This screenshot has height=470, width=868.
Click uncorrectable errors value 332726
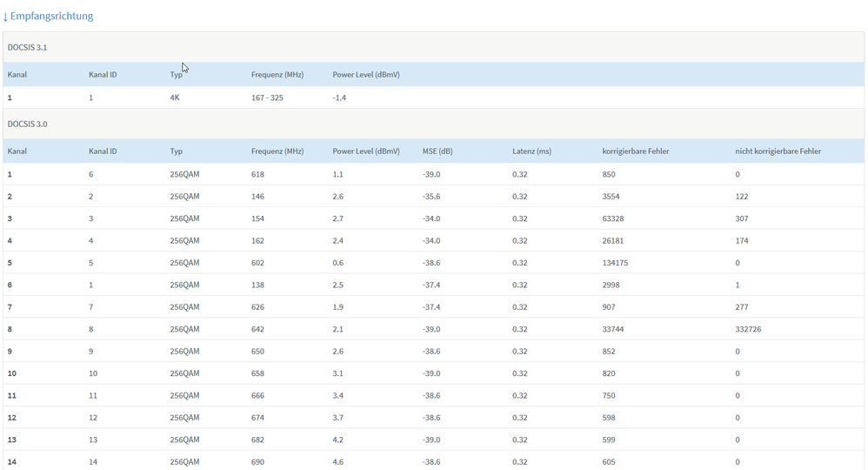point(749,329)
